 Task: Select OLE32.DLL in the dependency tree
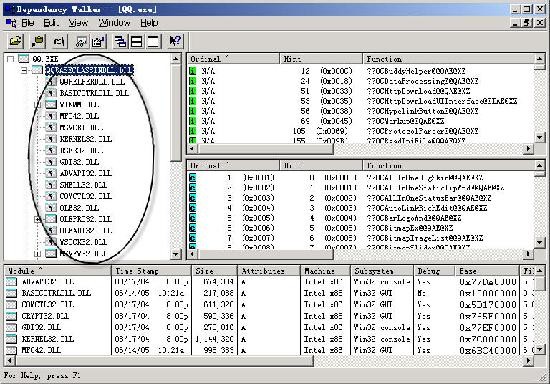(80, 208)
